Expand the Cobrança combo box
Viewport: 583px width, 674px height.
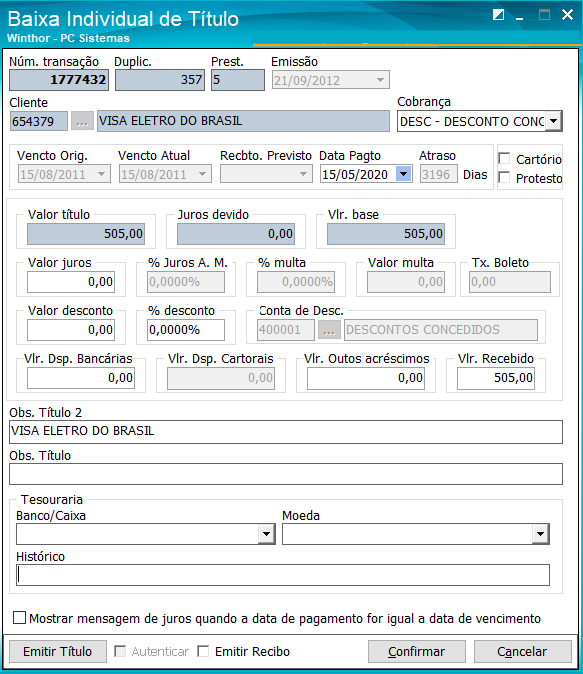pos(554,121)
